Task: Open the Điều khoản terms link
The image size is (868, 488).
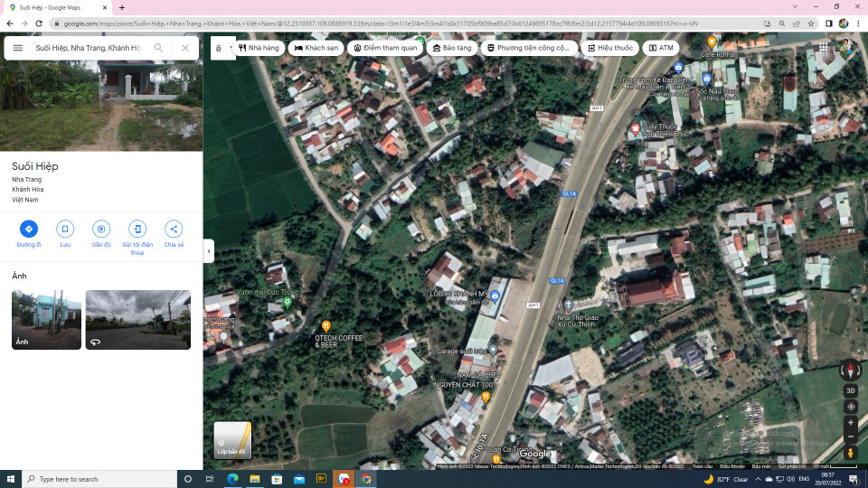Action: 731,466
